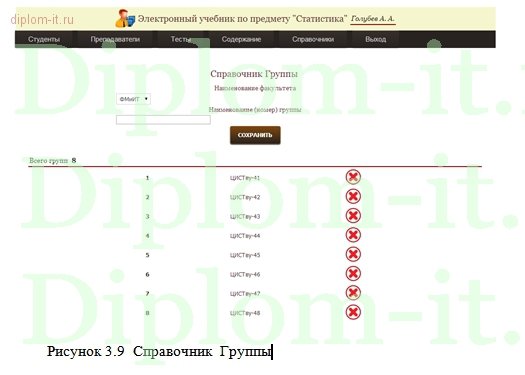
Task: Delete group ЦИСТву-42 with red X icon
Action: (353, 196)
